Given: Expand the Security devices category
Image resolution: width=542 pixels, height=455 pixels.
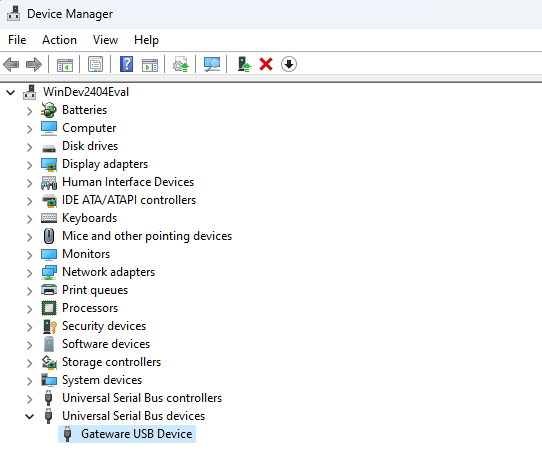Looking at the screenshot, I should coord(29,326).
